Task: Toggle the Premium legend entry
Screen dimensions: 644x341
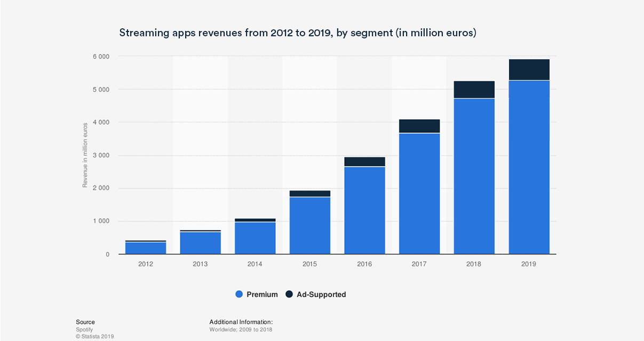Action: 257,294
